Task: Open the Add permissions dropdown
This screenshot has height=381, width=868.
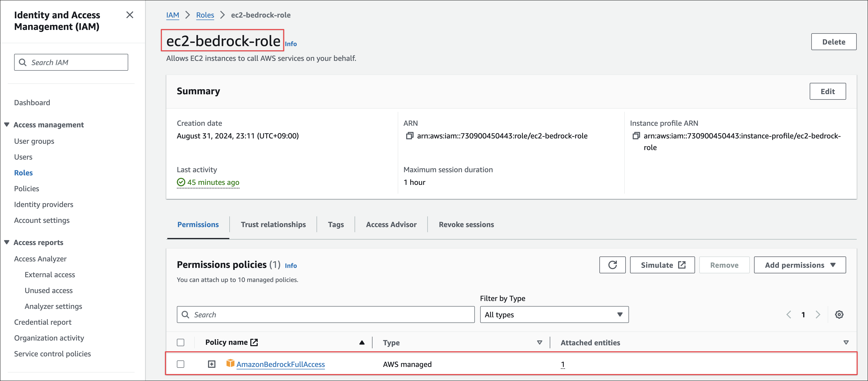Action: (800, 265)
